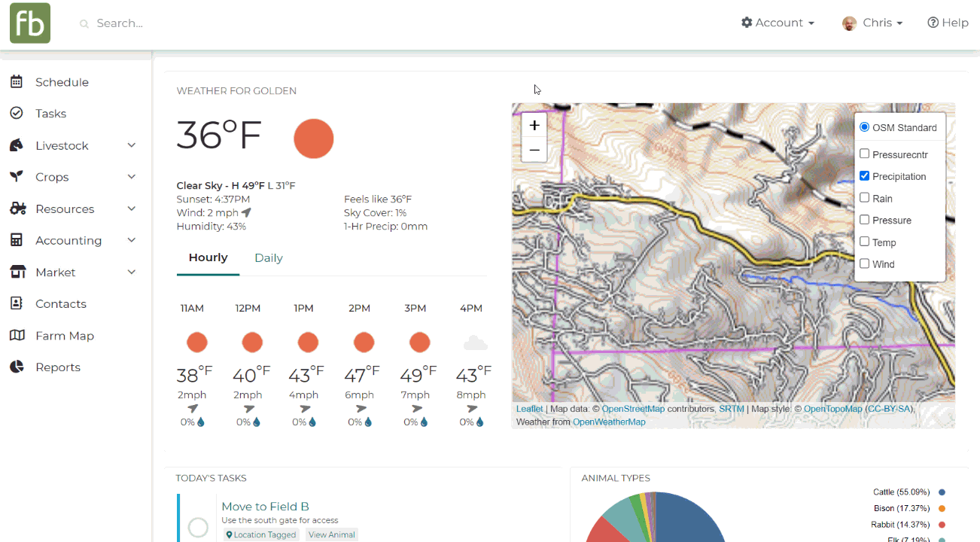This screenshot has width=980, height=542.
Task: Zoom out on the weather map
Action: point(534,150)
